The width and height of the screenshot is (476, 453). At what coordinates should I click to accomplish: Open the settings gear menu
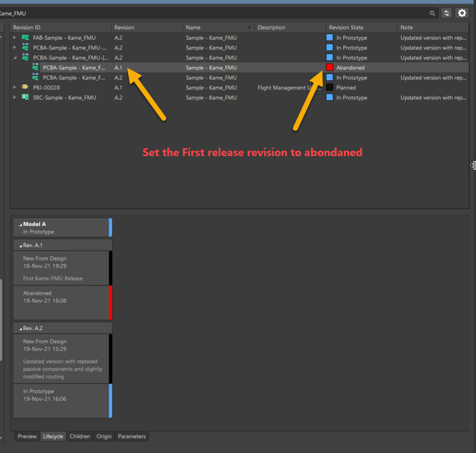(x=462, y=13)
